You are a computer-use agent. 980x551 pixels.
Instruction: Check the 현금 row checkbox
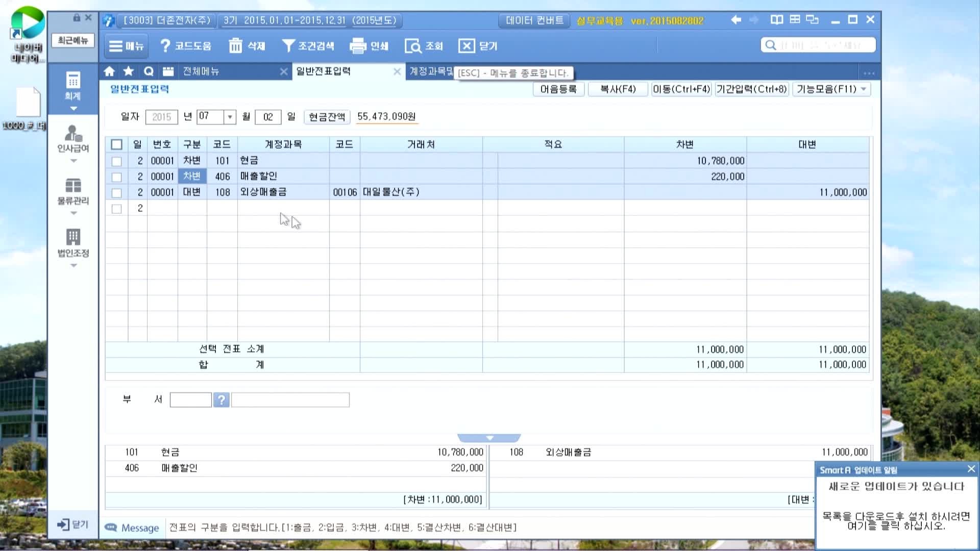pyautogui.click(x=116, y=161)
